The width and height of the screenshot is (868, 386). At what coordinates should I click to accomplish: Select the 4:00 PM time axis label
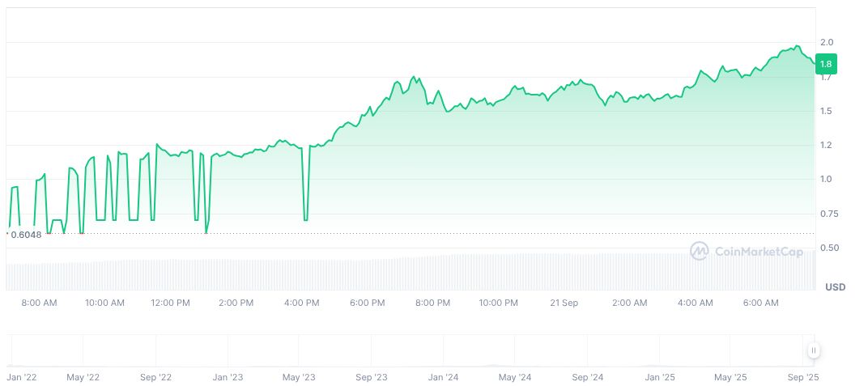coord(302,303)
